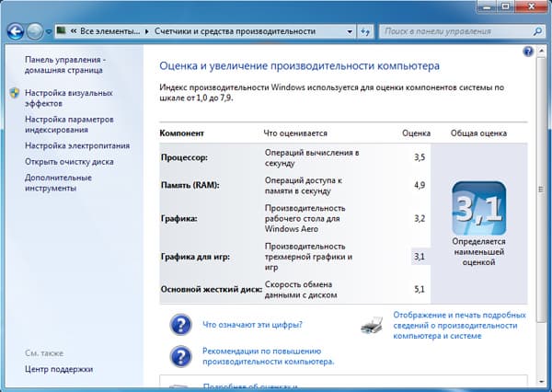This screenshot has width=552, height=392.
Task: Click the 'Что оценивается' column header
Action: [295, 133]
